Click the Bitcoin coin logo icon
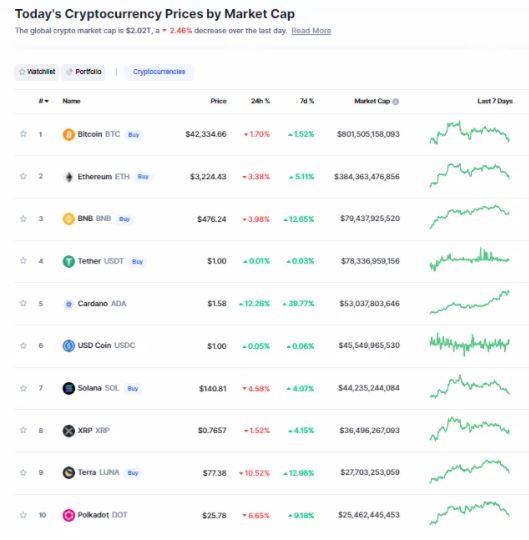The height and width of the screenshot is (540, 529). click(x=69, y=134)
